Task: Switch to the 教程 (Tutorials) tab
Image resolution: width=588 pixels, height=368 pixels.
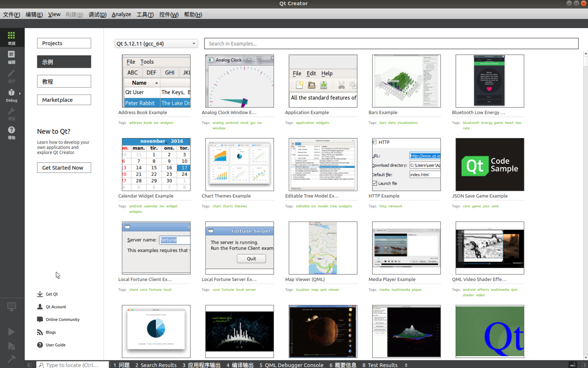Action: pyautogui.click(x=64, y=82)
